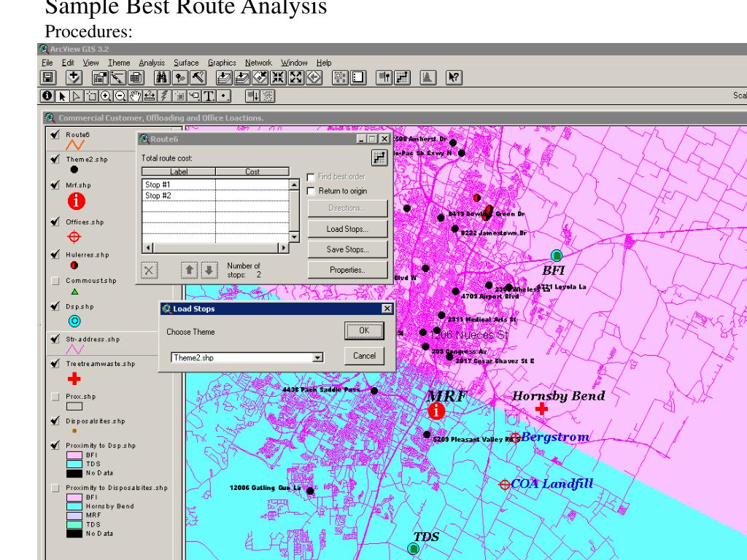Click Zoom to Selected icon
Screen dimensions: 747x560
point(260,77)
